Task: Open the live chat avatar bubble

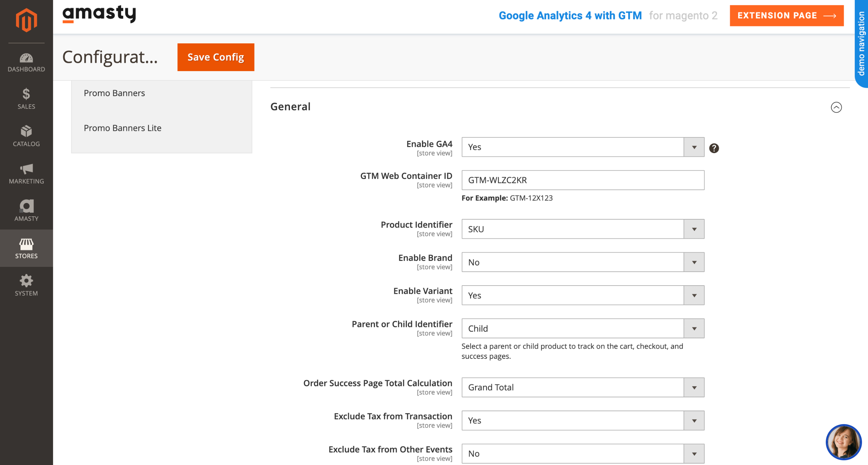Action: pos(843,442)
